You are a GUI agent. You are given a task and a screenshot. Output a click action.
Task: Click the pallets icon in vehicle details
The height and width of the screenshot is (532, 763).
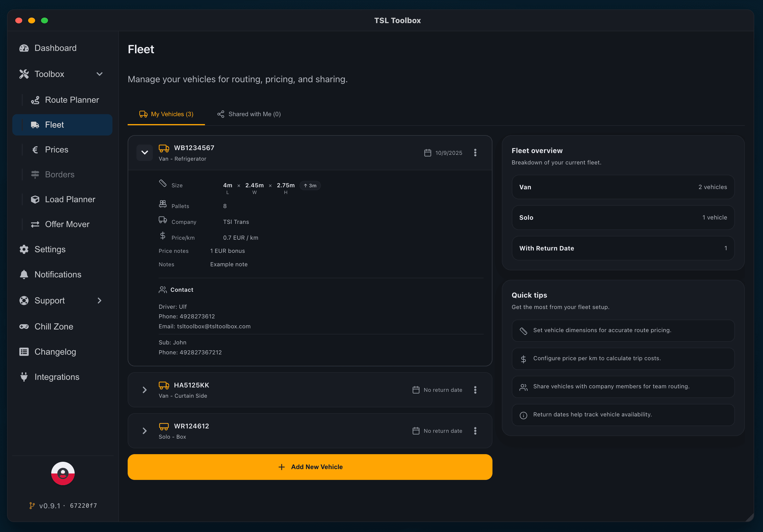click(x=162, y=204)
